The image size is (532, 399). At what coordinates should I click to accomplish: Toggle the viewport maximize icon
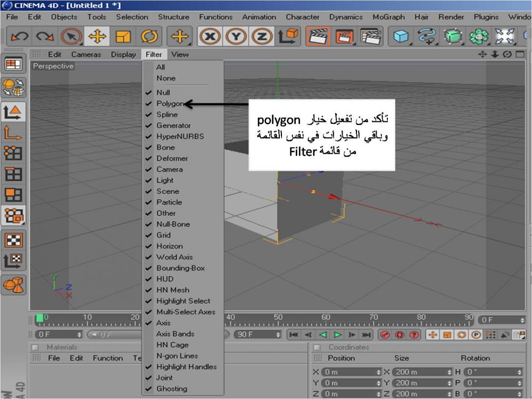(x=520, y=54)
